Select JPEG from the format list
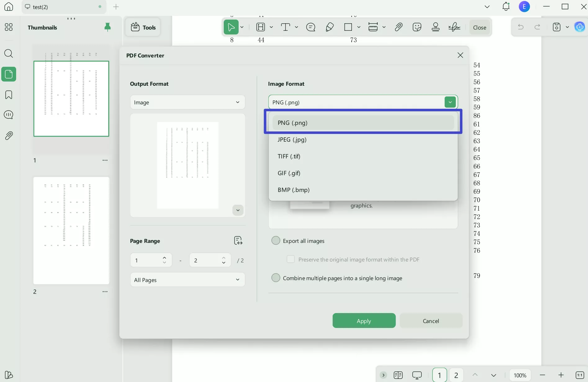Image resolution: width=588 pixels, height=382 pixels. [x=292, y=139]
